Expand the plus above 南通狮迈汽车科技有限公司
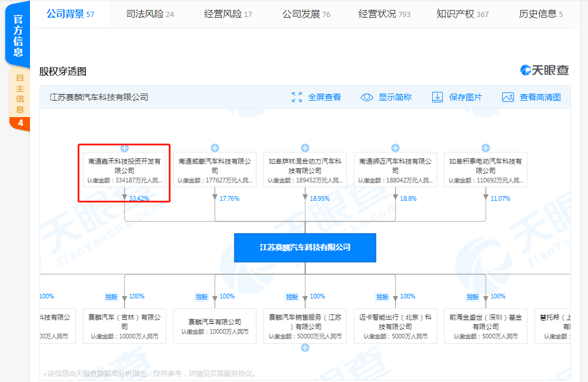The width and height of the screenshot is (588, 382). pos(395,148)
